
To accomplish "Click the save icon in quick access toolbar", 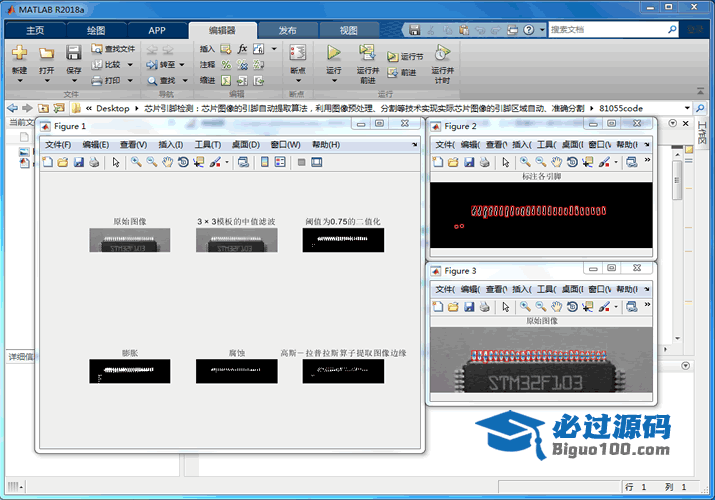I will click(414, 30).
